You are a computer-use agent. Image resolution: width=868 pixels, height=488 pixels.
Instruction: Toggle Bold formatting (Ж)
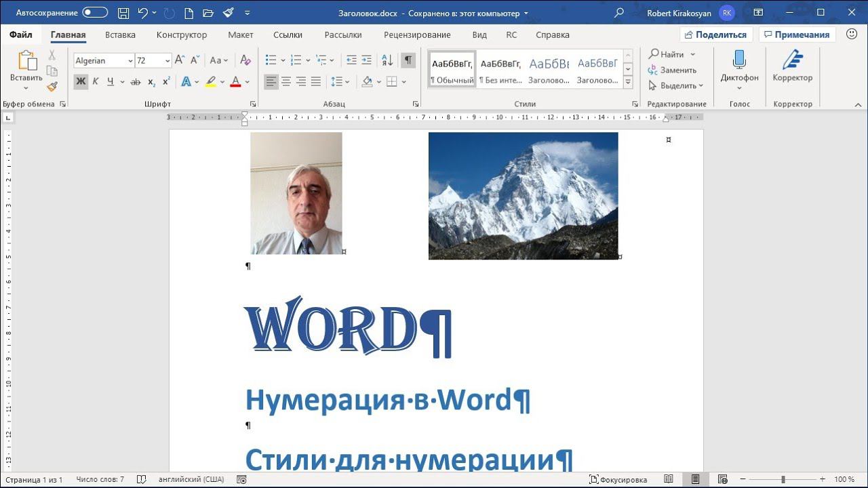(81, 82)
